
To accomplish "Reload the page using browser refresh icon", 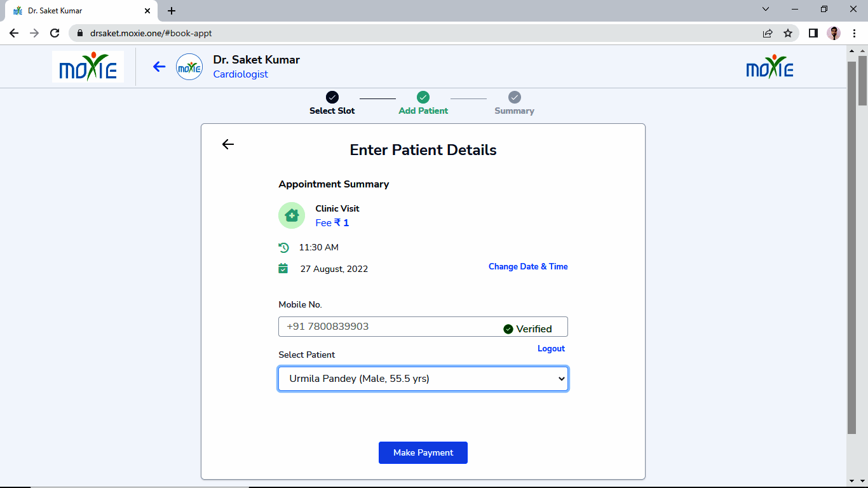I will click(55, 33).
